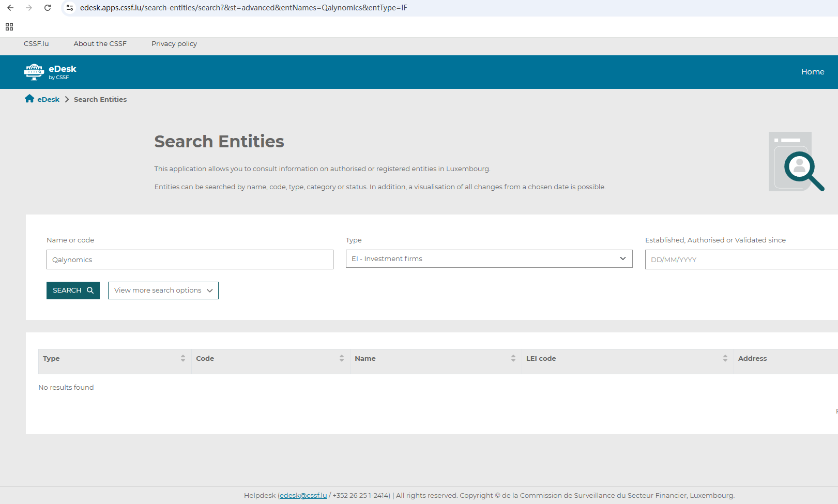838x504 pixels.
Task: Click the site info icon in address bar
Action: [x=70, y=8]
